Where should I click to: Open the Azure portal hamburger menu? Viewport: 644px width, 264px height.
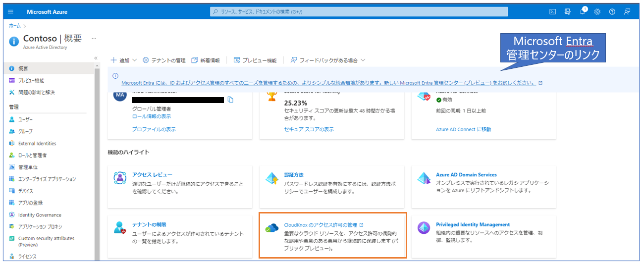pyautogui.click(x=11, y=11)
